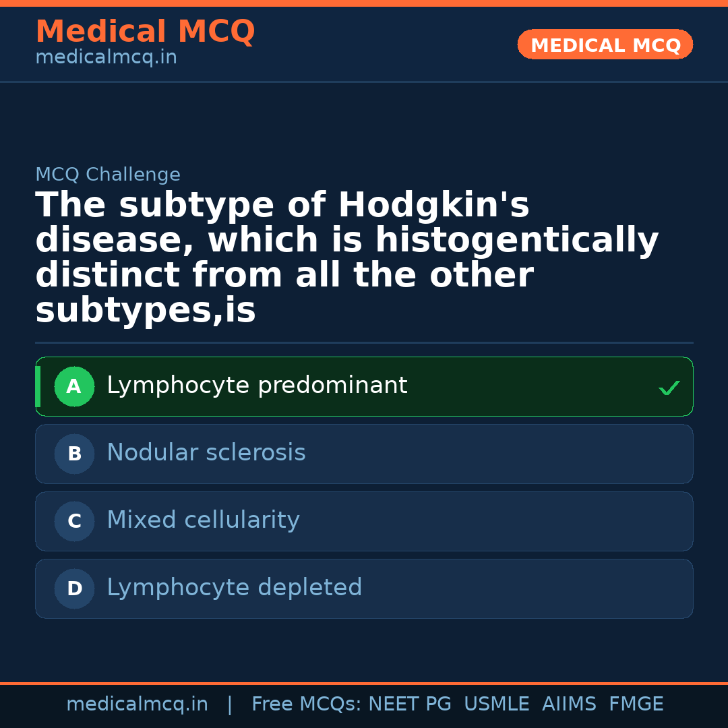Select the Lymphocyte depleted option
Screen dimensions: 728x728
click(234, 588)
